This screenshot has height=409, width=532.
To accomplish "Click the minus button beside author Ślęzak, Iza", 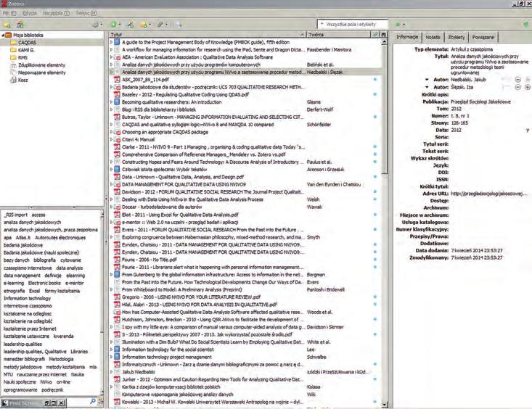I will (x=517, y=87).
